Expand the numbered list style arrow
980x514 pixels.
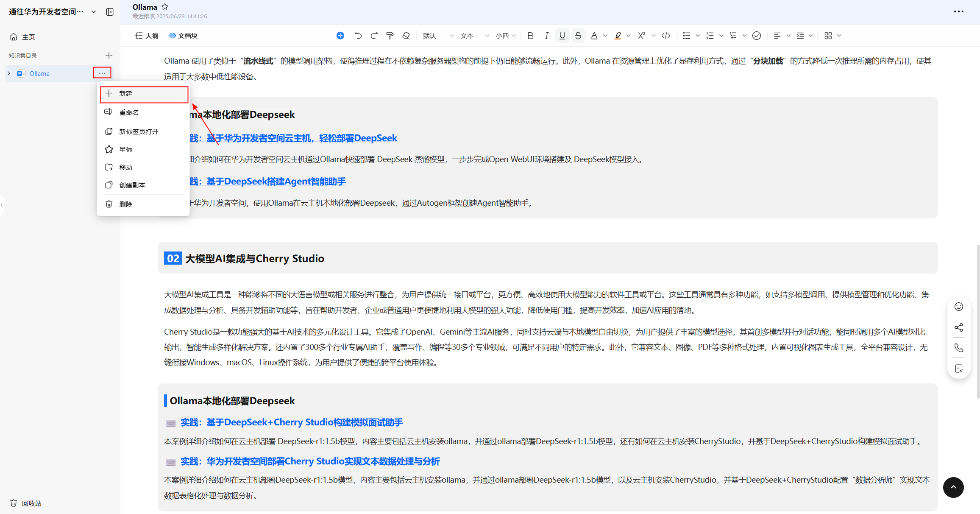point(721,36)
